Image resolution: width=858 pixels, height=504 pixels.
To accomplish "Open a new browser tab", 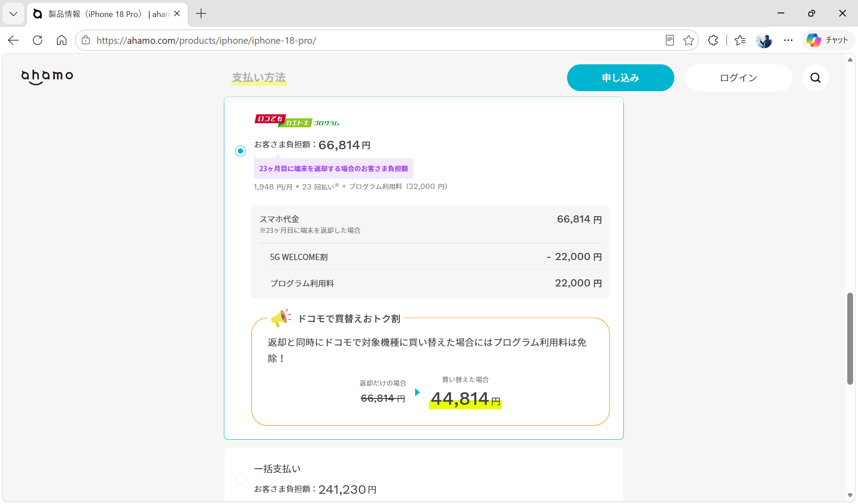I will pos(201,14).
